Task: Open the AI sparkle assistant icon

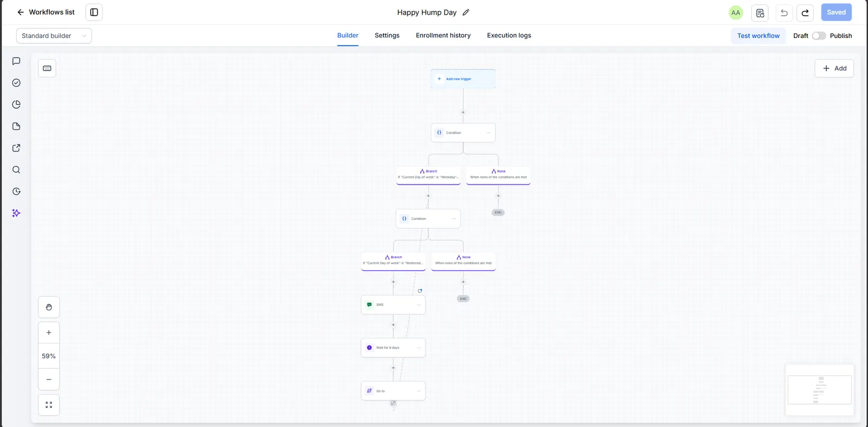Action: click(x=16, y=213)
